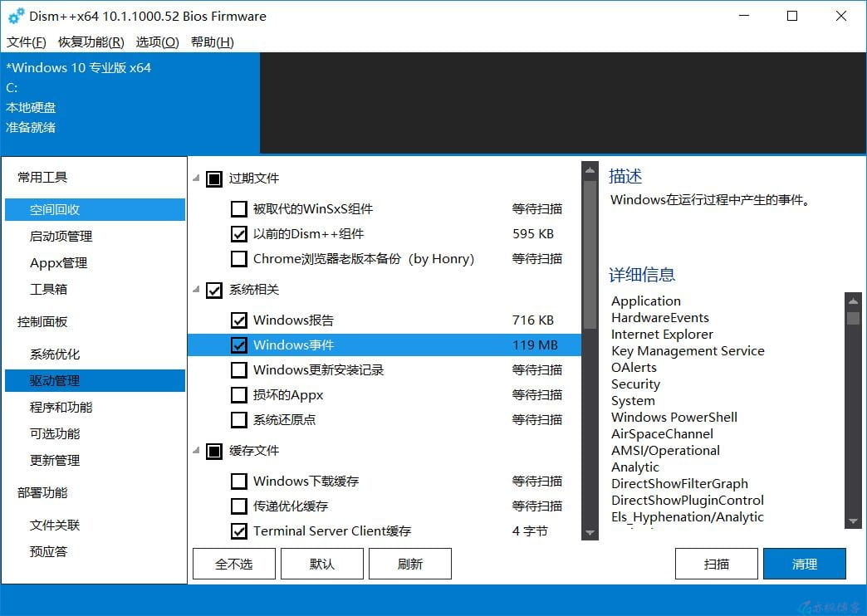Click the Key Management Service entry
This screenshot has height=616, width=867.
tap(688, 351)
